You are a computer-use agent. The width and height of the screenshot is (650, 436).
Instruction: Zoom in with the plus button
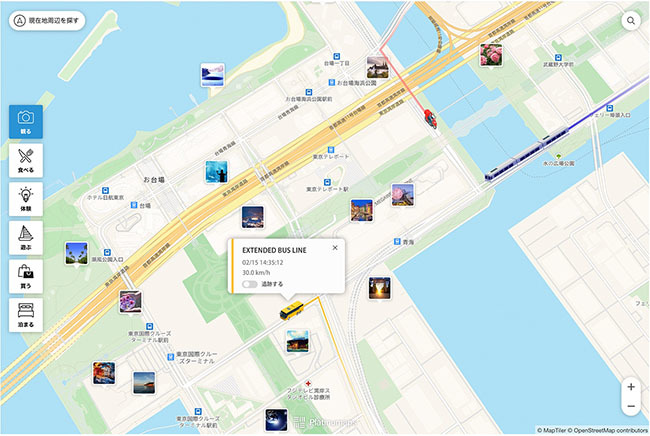pos(631,387)
